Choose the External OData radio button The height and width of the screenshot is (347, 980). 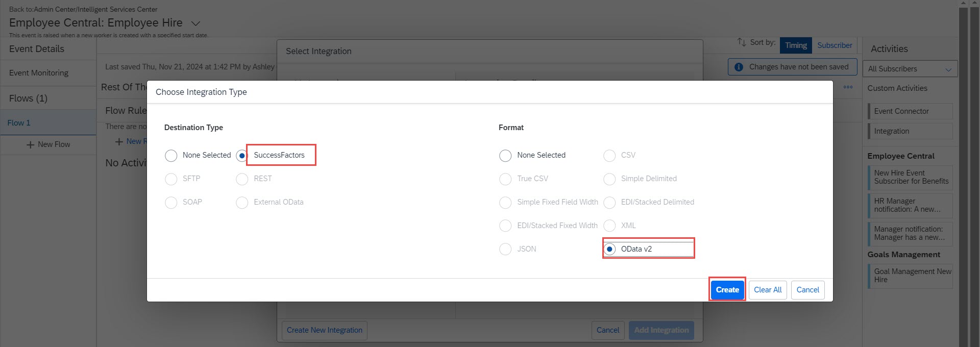click(242, 203)
